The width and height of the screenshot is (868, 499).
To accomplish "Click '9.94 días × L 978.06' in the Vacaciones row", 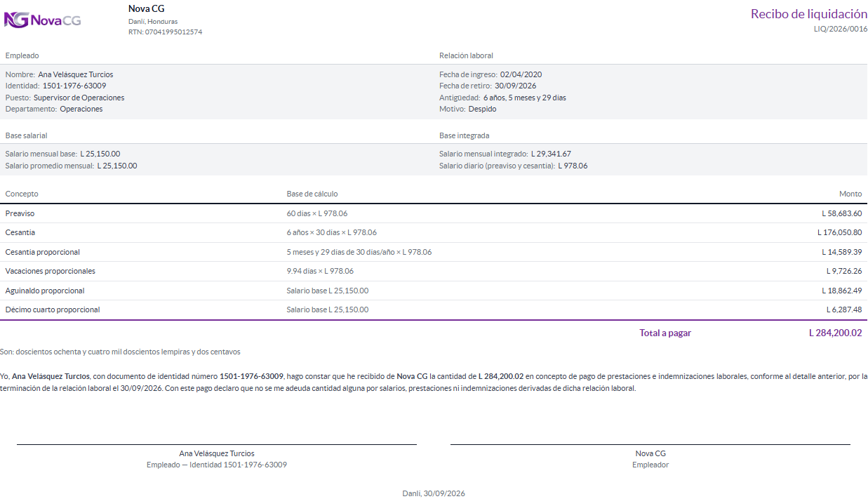I will click(x=320, y=271).
